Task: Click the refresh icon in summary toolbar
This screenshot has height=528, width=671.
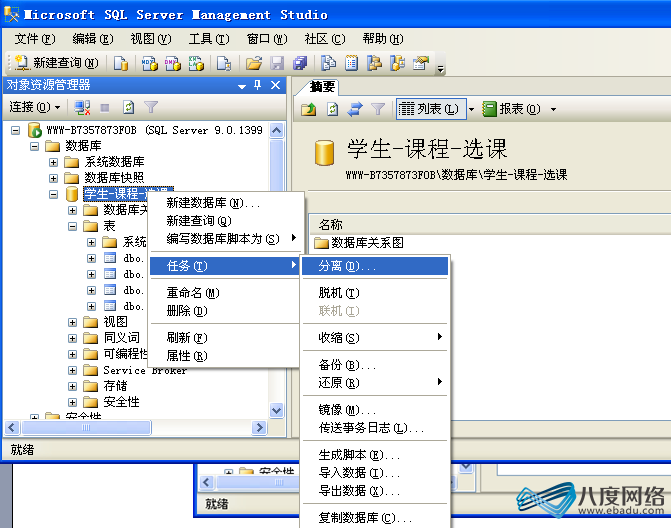Action: pyautogui.click(x=333, y=109)
